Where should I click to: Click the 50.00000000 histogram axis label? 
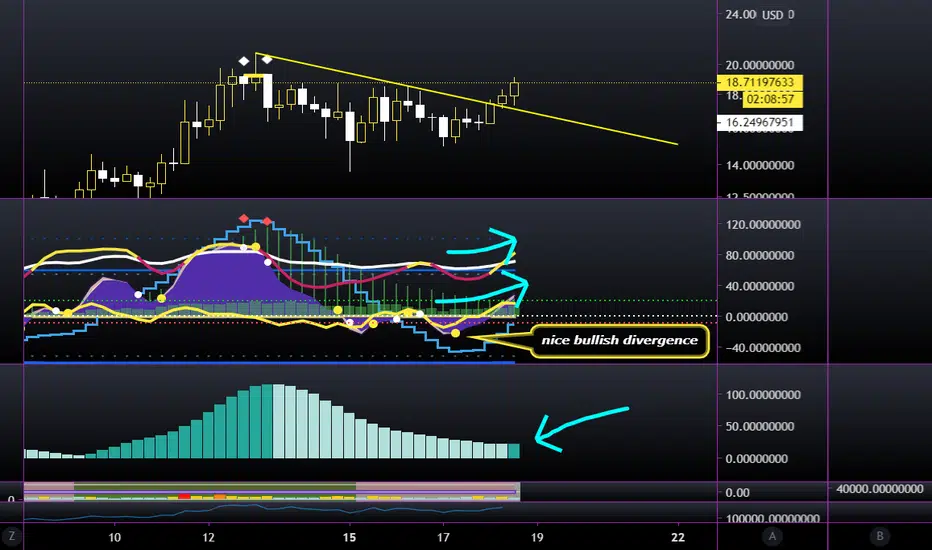pyautogui.click(x=760, y=426)
